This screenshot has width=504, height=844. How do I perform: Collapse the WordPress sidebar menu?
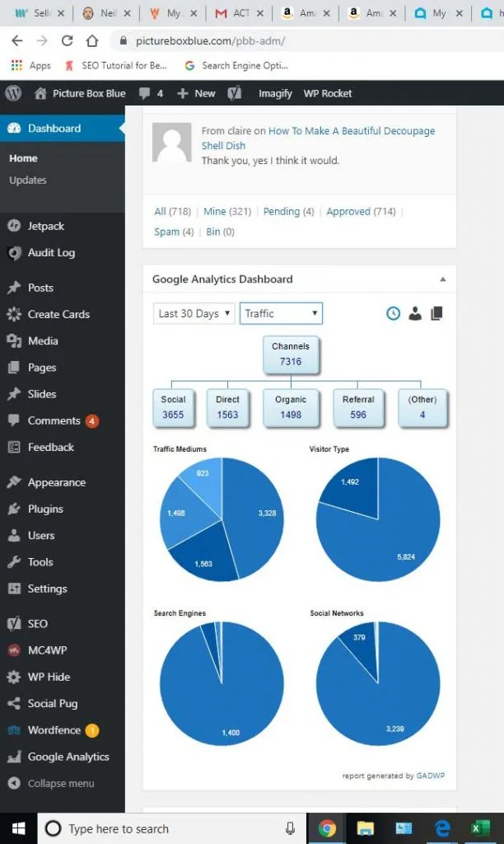click(60, 783)
